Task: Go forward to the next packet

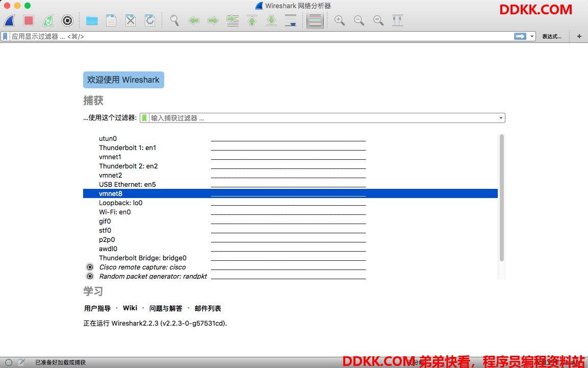Action: (x=213, y=20)
